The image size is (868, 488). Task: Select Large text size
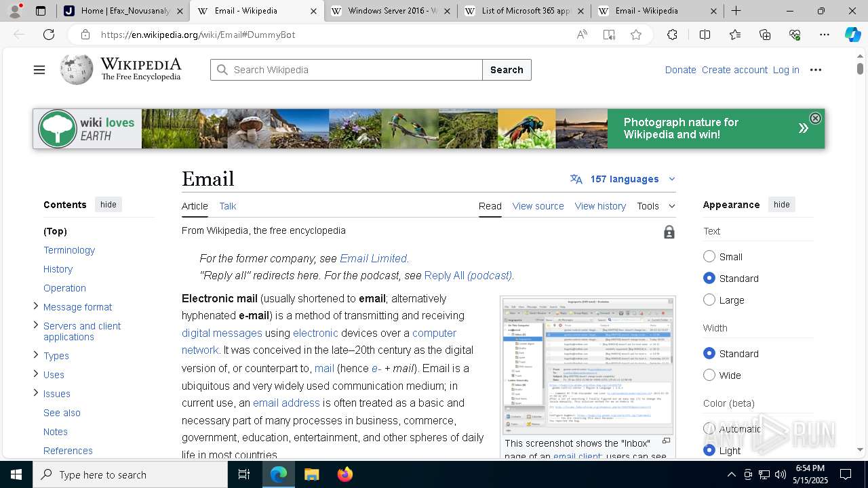click(x=709, y=300)
